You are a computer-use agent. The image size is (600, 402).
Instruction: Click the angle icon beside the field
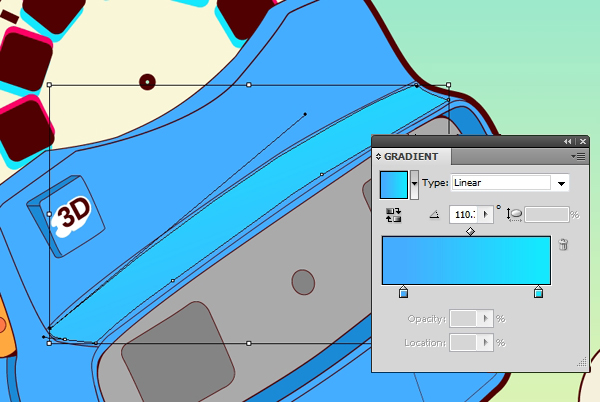coord(434,215)
